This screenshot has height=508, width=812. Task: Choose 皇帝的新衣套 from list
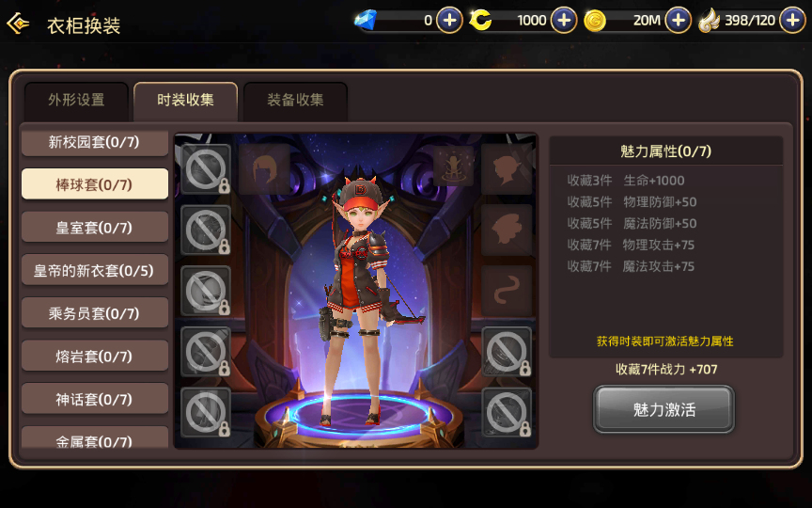pyautogui.click(x=95, y=270)
